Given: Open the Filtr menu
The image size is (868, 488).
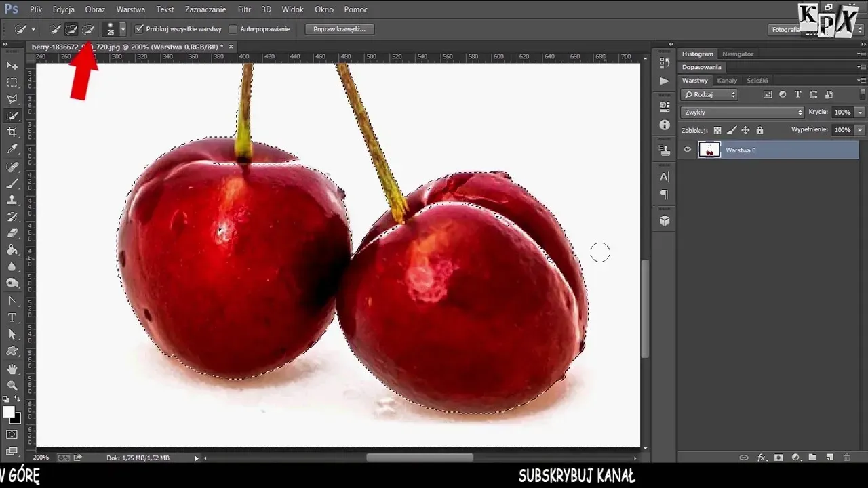Looking at the screenshot, I should 244,9.
